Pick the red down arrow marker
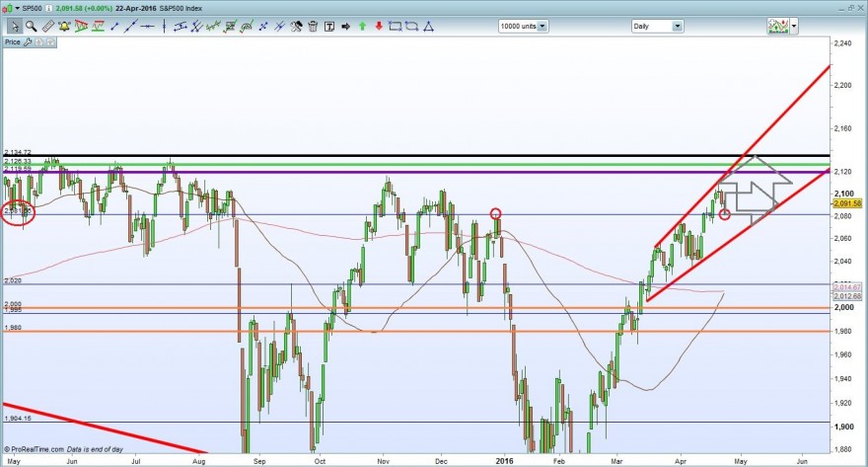Viewport: 868px width, 467px height. [x=379, y=26]
